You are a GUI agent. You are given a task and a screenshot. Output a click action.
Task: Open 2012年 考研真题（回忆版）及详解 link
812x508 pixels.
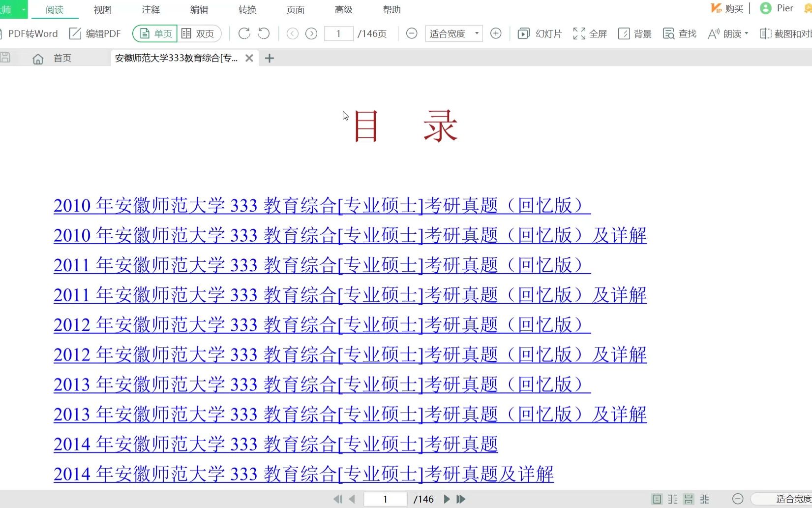tap(350, 354)
